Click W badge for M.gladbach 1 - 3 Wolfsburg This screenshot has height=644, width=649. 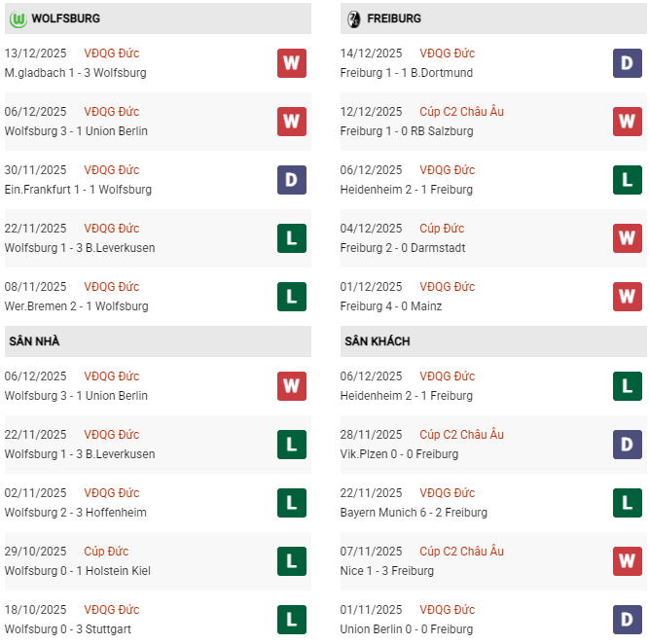point(291,63)
